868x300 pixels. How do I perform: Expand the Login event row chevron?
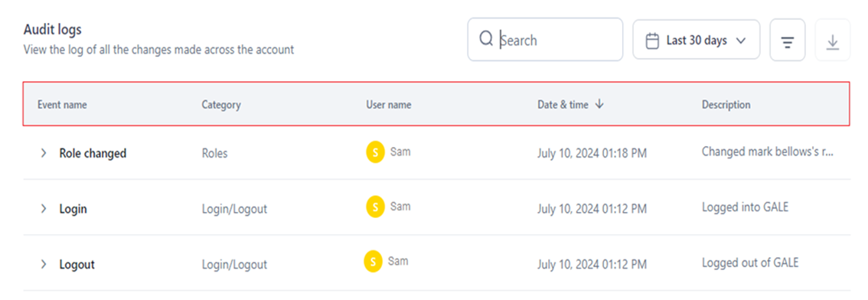click(x=43, y=209)
